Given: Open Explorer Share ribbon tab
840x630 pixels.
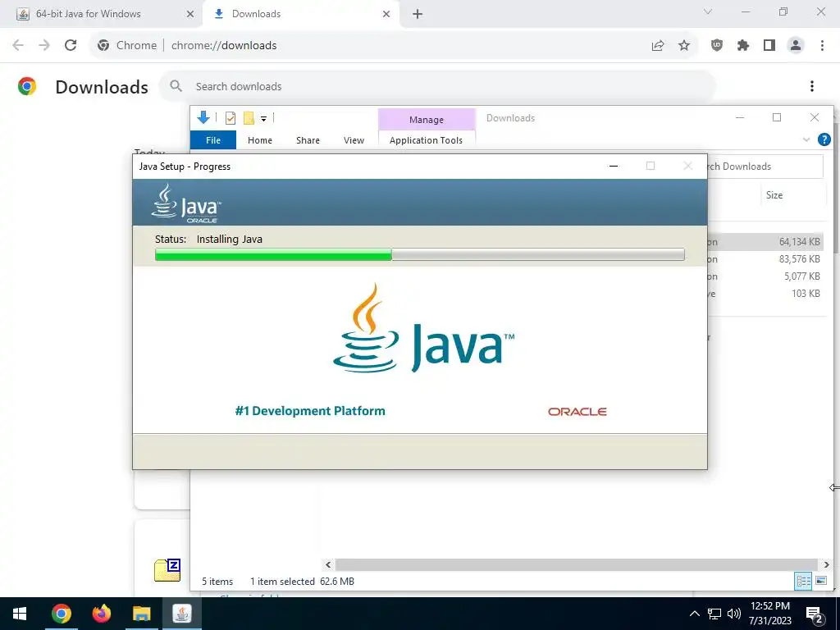Looking at the screenshot, I should pos(308,140).
